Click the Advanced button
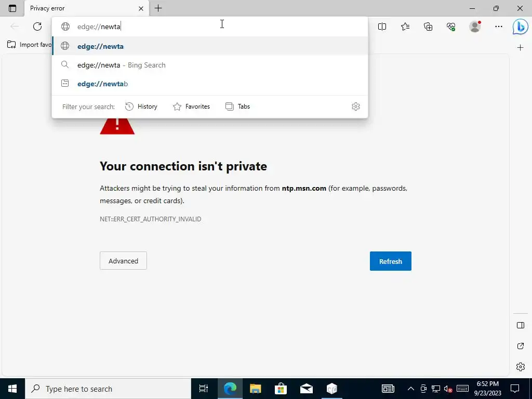The height and width of the screenshot is (399, 532). tap(123, 261)
